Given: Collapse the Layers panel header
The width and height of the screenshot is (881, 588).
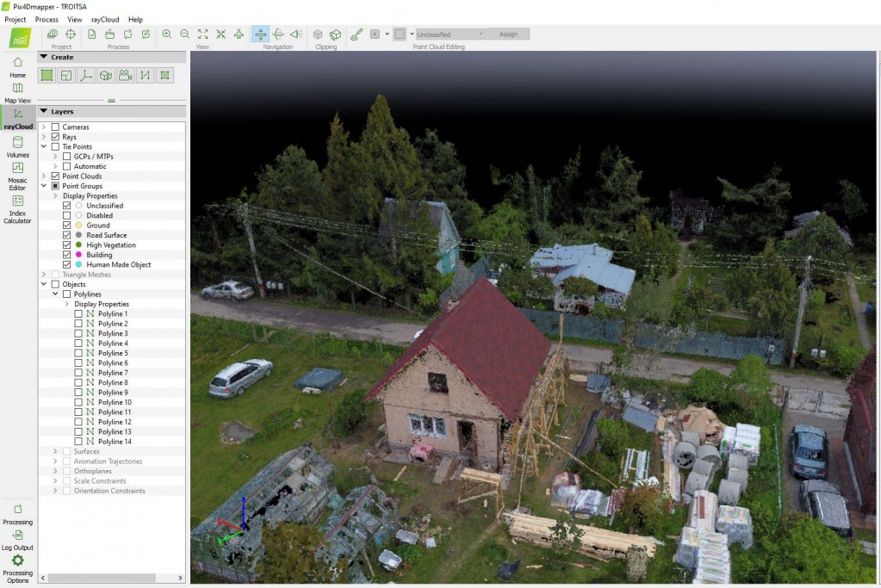Looking at the screenshot, I should [x=43, y=111].
